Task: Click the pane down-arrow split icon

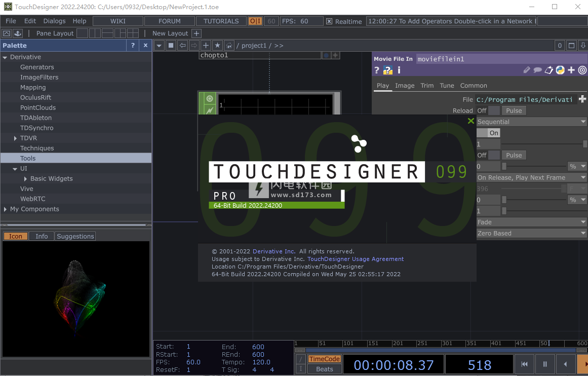Action: (583, 46)
